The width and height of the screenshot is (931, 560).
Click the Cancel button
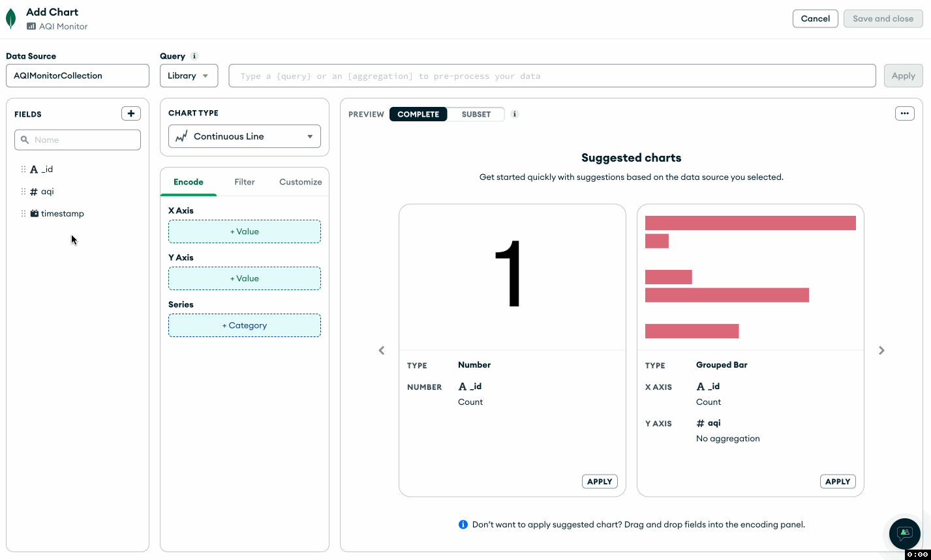pos(815,19)
